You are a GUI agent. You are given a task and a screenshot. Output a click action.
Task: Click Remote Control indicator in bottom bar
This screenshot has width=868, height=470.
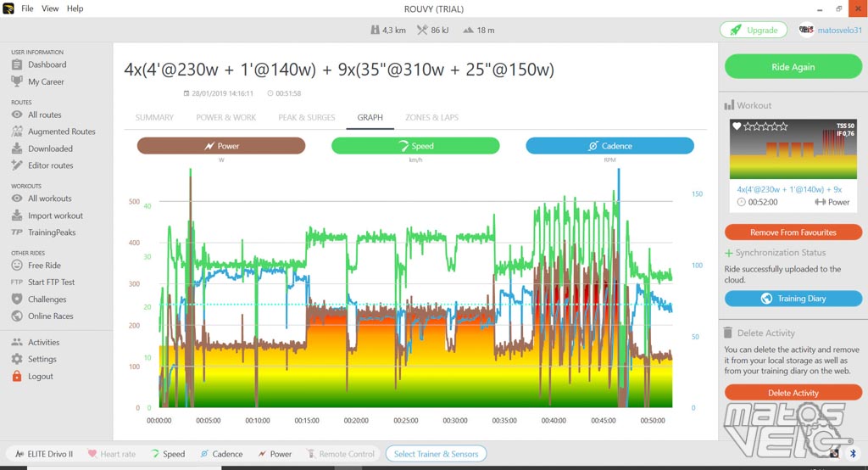[340, 454]
